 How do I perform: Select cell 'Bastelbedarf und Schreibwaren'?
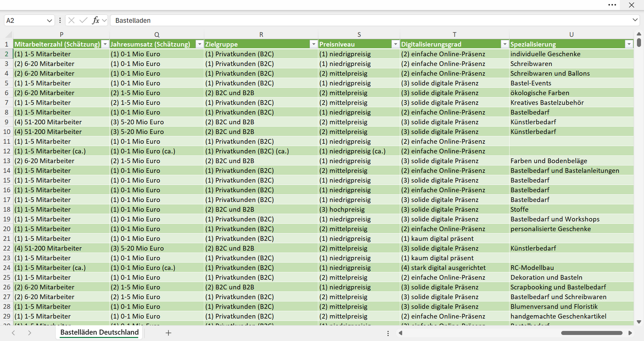click(x=571, y=297)
